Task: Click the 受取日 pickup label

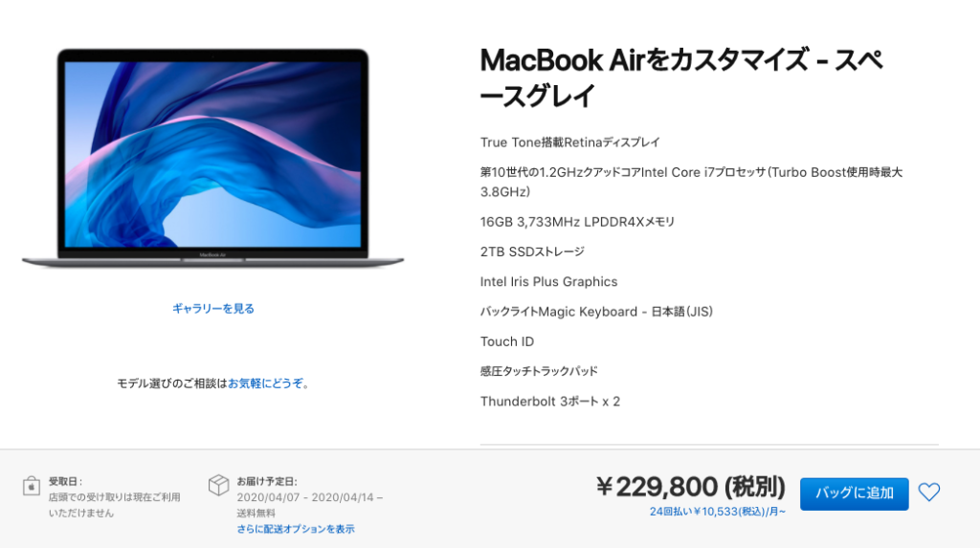Action: pos(66,482)
